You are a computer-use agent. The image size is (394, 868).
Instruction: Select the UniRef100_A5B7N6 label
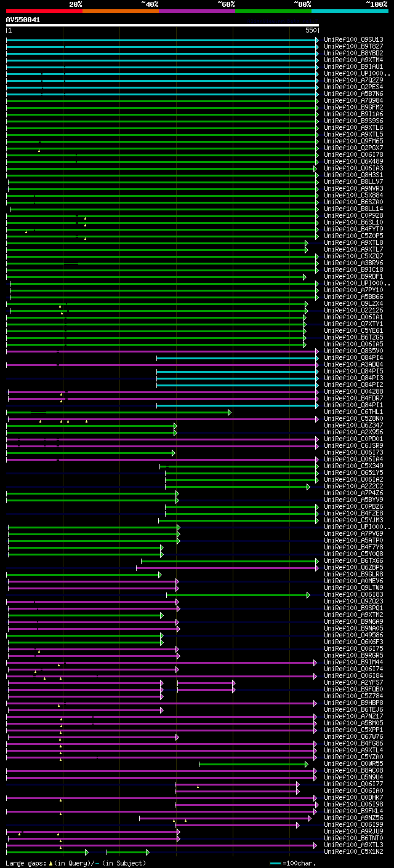click(x=353, y=94)
